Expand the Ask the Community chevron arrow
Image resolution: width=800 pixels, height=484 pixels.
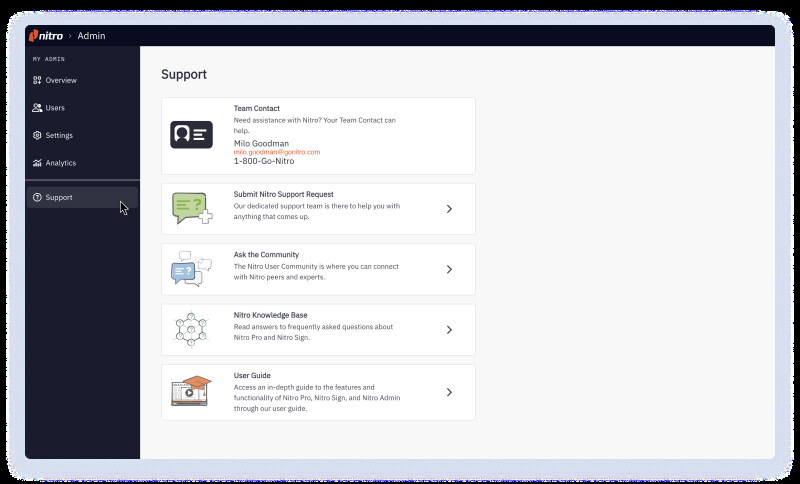point(449,269)
